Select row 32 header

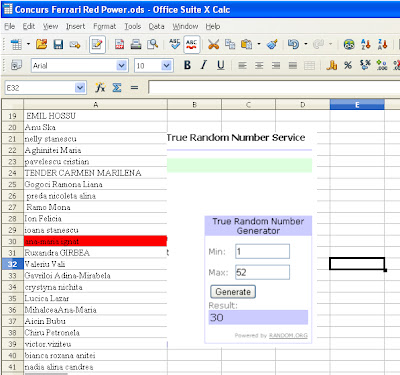(x=12, y=264)
